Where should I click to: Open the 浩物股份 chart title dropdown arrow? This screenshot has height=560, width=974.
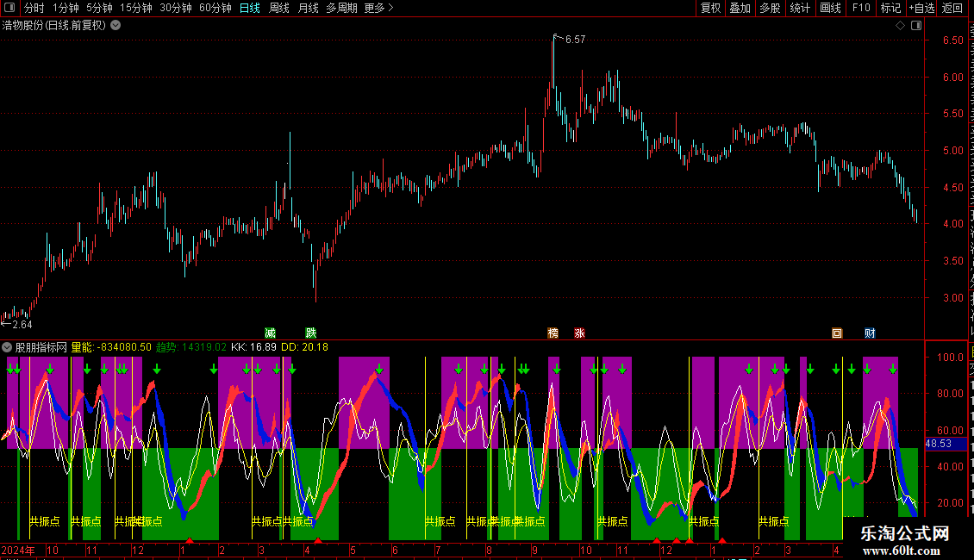(116, 26)
